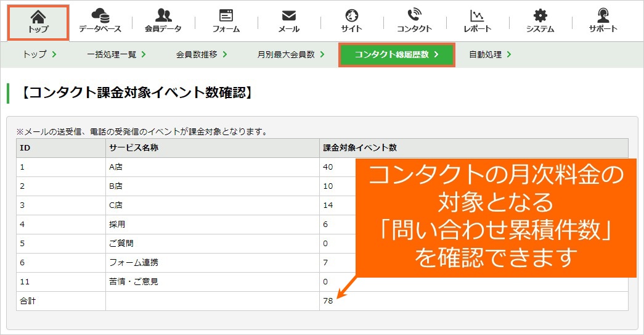The image size is (644, 335).
Task: Open the フォーム form icon
Action: (x=226, y=15)
